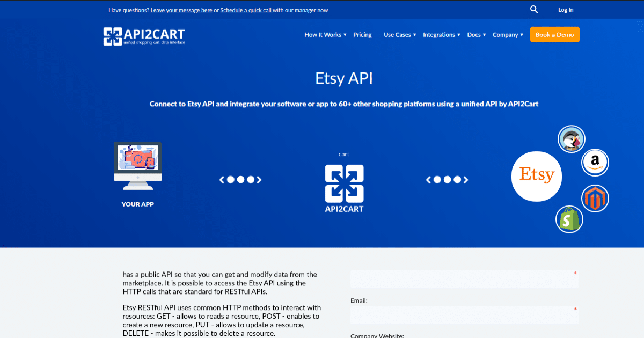Viewport: 644px width, 338px height.
Task: Open the Leave your message here link
Action: point(181,10)
